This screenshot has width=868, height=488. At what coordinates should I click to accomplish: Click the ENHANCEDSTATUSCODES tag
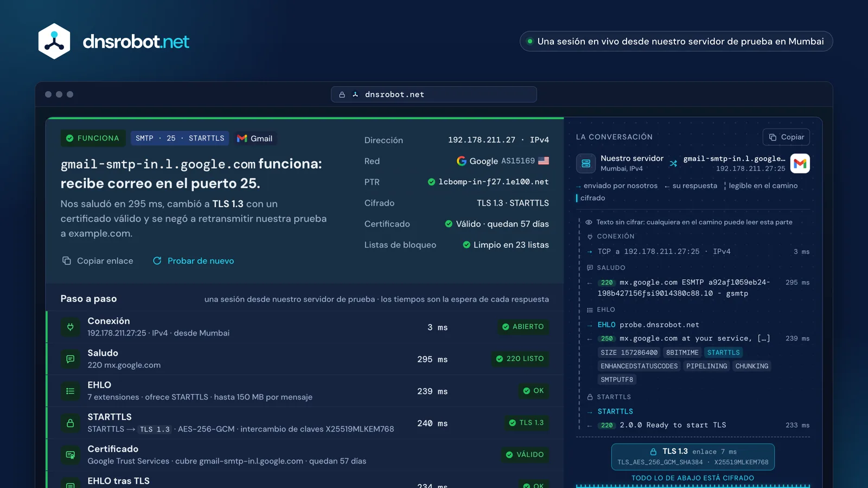(639, 366)
